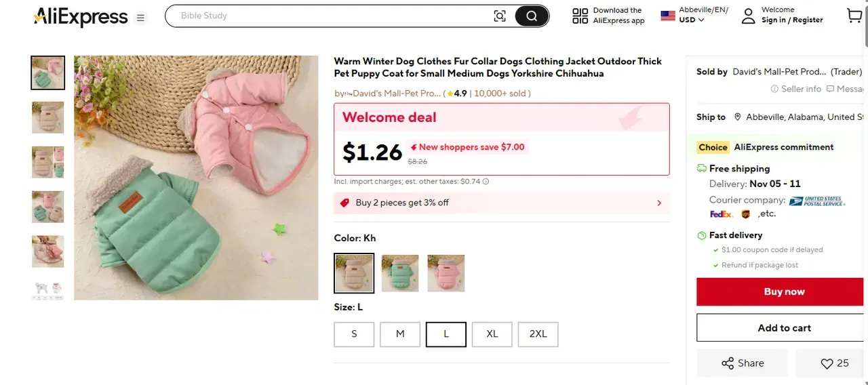This screenshot has width=868, height=385.
Task: Click the Add to cart button
Action: tap(784, 328)
